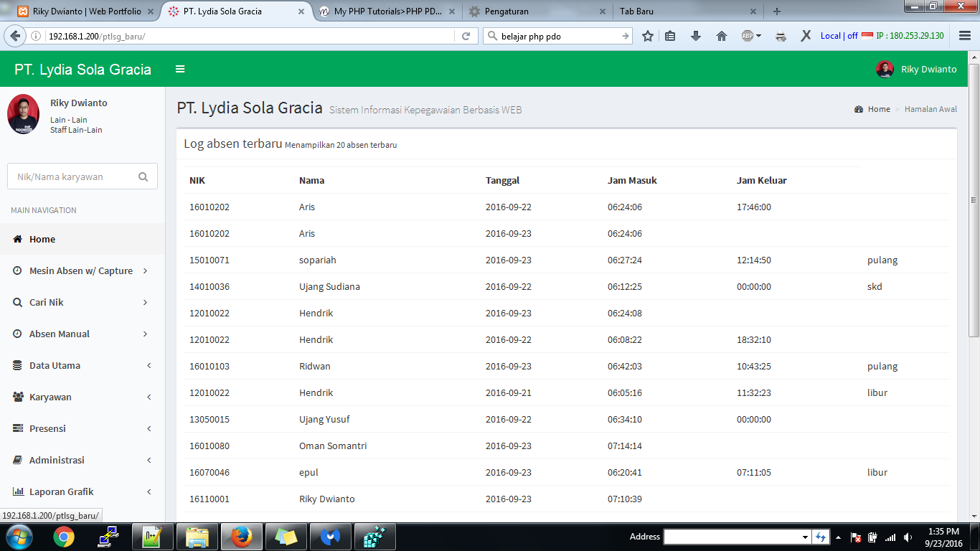This screenshot has width=980, height=551.
Task: Toggle the sidebar hamburger menu
Action: tap(180, 69)
